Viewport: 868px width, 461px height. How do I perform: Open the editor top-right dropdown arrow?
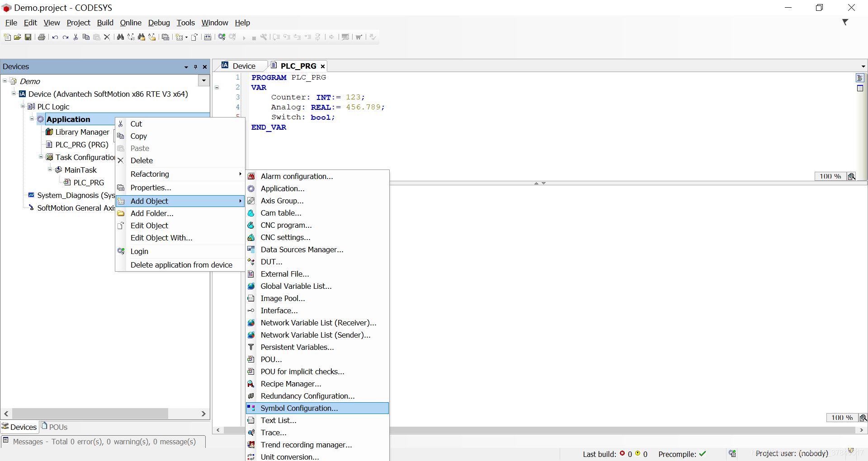863,66
